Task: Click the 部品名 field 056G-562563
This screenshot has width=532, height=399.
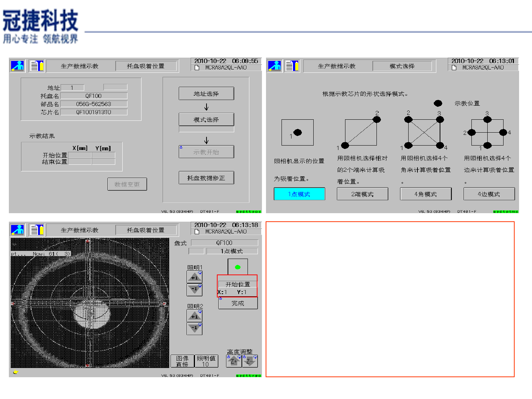Action: 94,104
